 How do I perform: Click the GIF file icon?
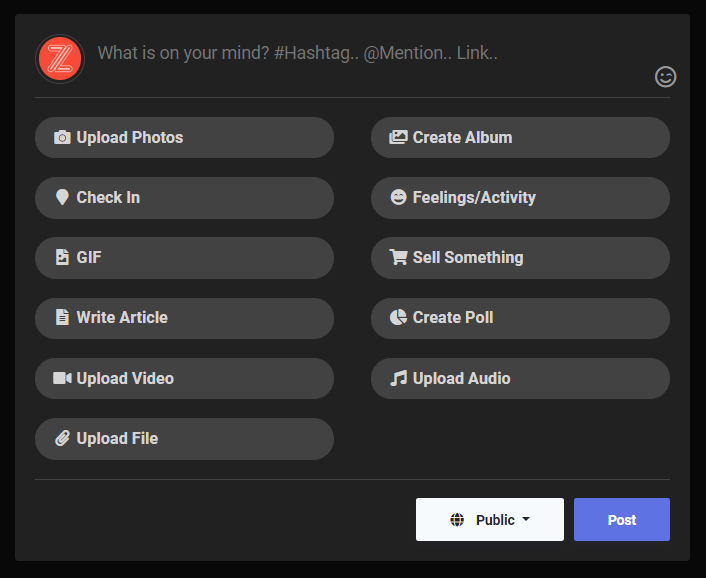[x=62, y=257]
